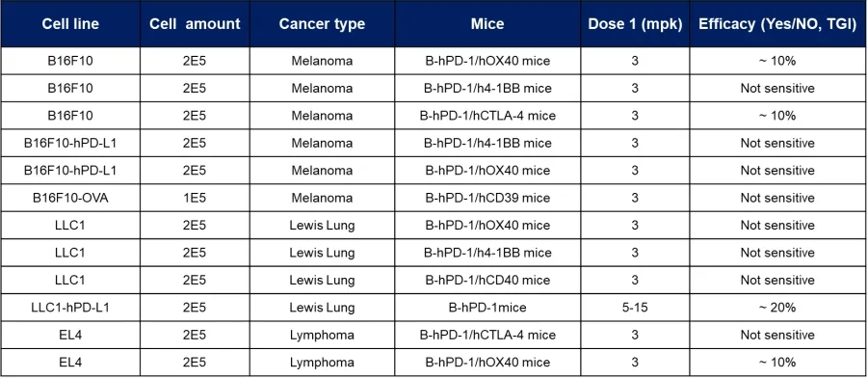The width and height of the screenshot is (868, 379).
Task: Select the 5-15 dose cell
Action: point(635,308)
